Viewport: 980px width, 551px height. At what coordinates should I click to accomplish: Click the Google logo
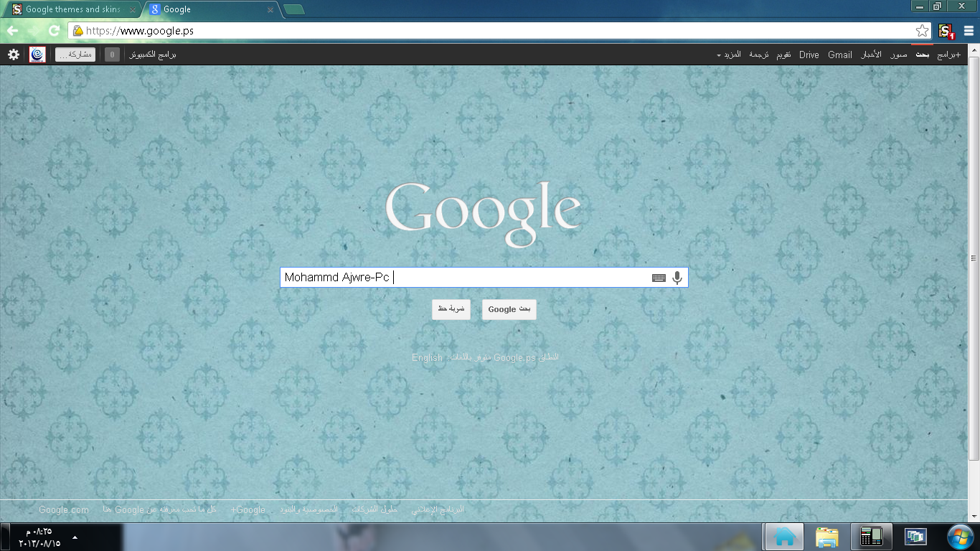point(483,213)
